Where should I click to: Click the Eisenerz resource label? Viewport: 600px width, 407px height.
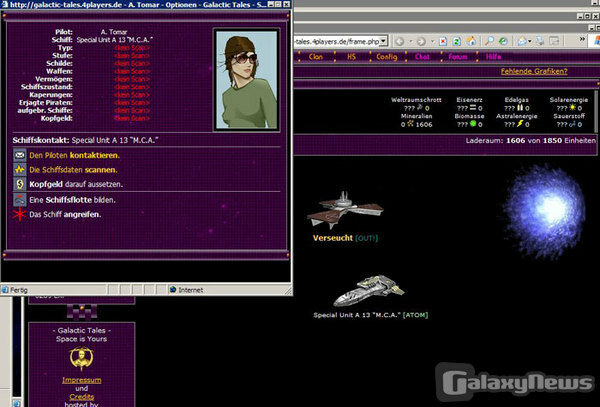pos(469,99)
